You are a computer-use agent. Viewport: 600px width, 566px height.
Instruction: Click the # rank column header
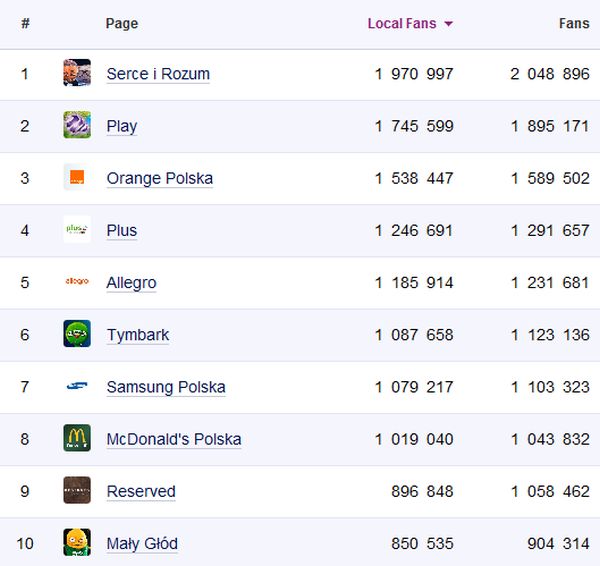[x=25, y=23]
